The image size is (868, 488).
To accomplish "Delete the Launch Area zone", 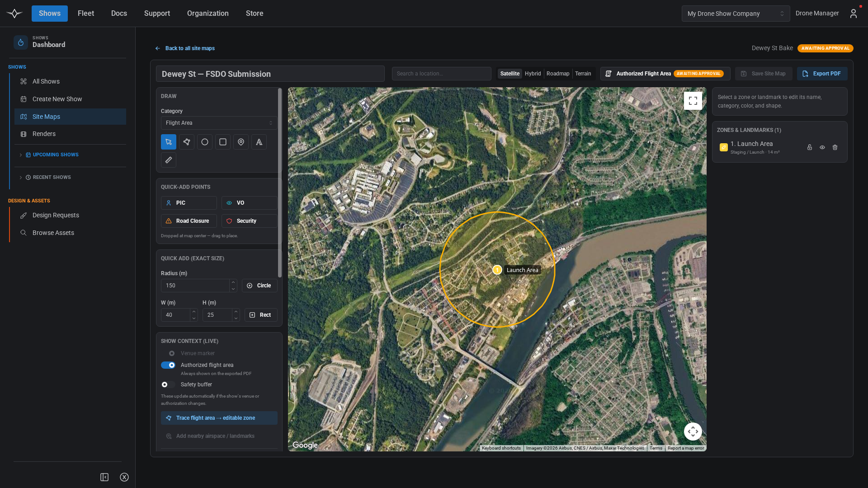I will [x=835, y=147].
